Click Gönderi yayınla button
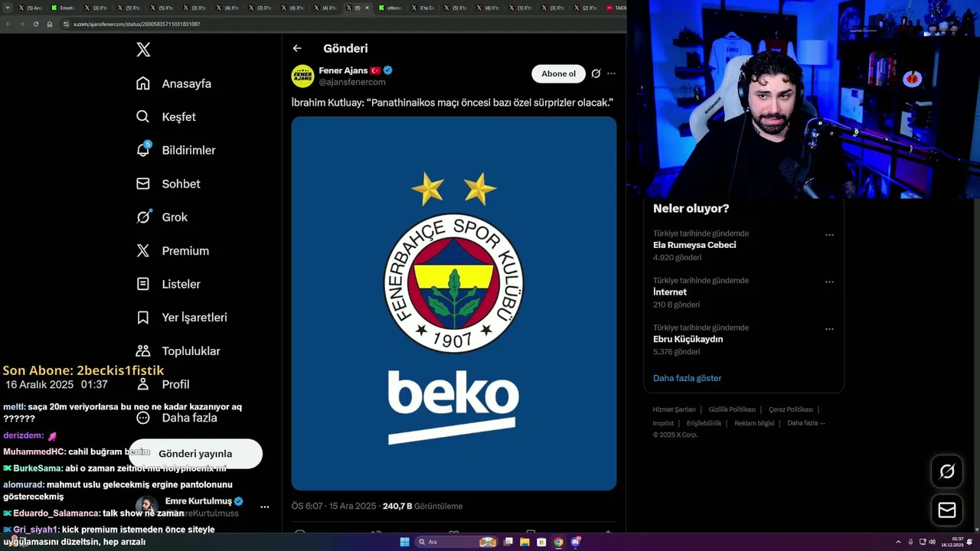The width and height of the screenshot is (980, 551). click(195, 453)
